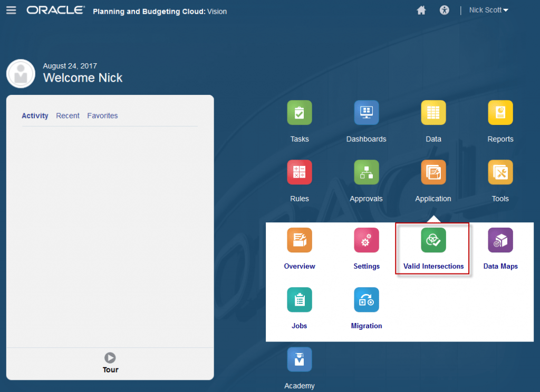Go to the Home icon

[x=421, y=11]
